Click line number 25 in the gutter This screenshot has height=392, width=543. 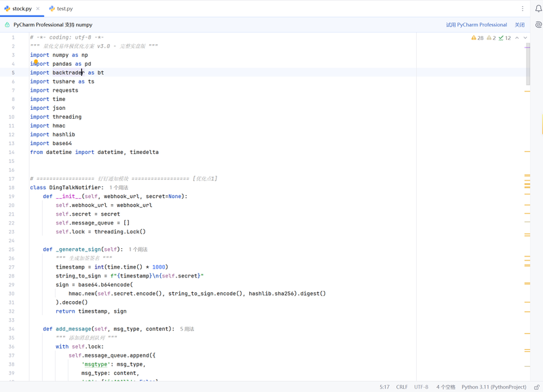click(x=12, y=250)
